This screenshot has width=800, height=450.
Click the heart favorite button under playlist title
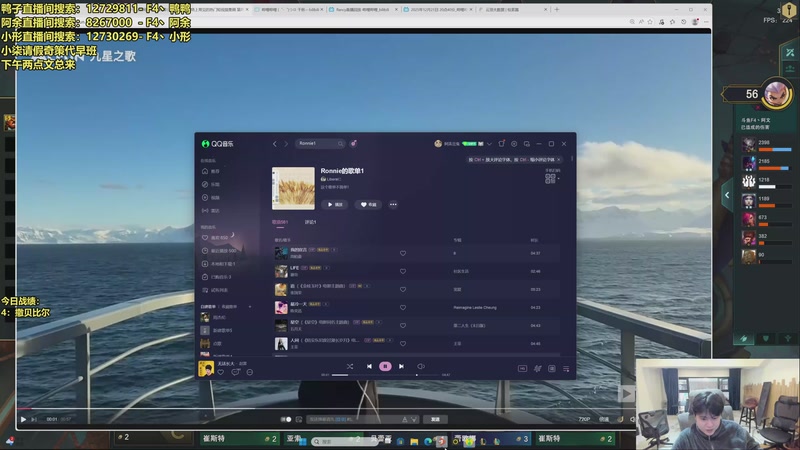click(x=368, y=205)
